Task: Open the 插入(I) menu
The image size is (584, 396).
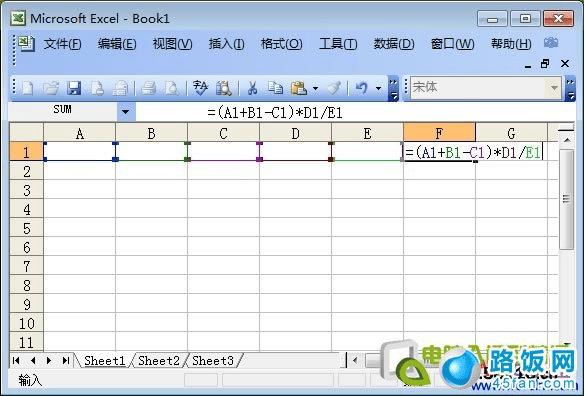Action: click(226, 44)
